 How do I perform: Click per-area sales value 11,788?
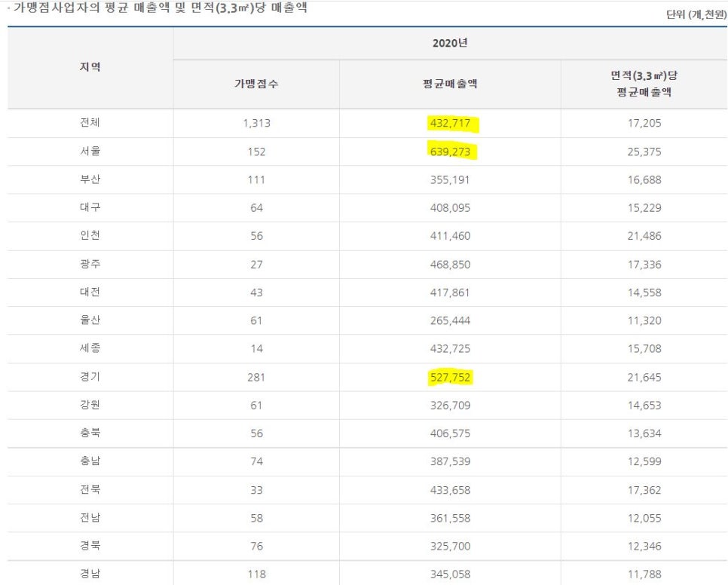point(644,574)
